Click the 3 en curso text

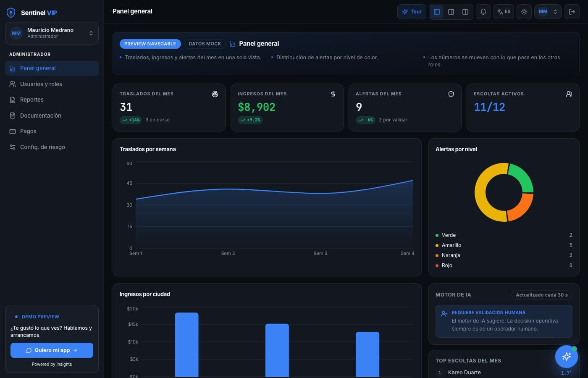[x=157, y=120]
